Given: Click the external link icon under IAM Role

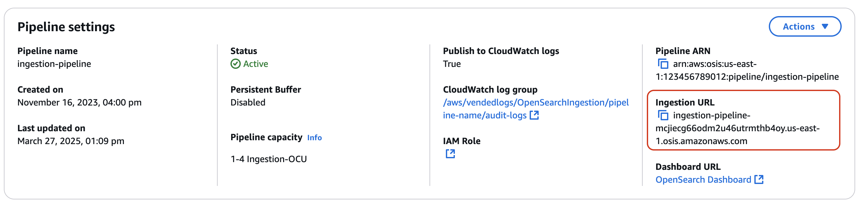Looking at the screenshot, I should pyautogui.click(x=450, y=154).
